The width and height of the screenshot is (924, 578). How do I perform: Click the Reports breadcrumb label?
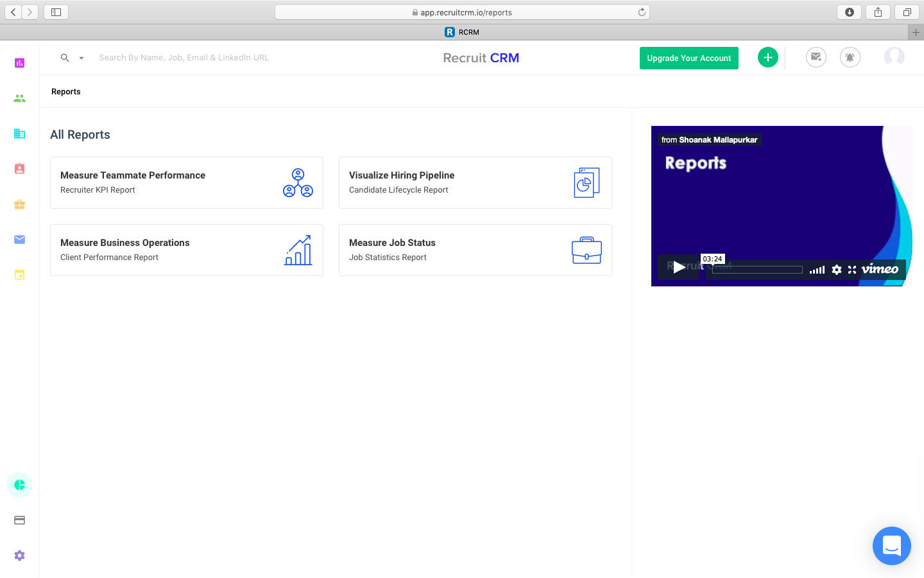click(x=66, y=92)
